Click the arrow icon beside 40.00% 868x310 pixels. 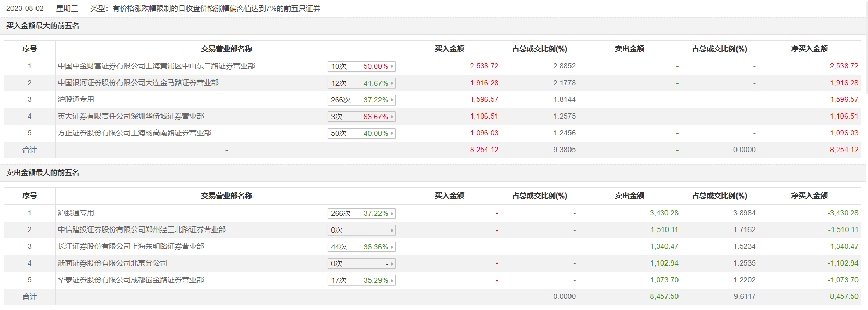click(392, 134)
